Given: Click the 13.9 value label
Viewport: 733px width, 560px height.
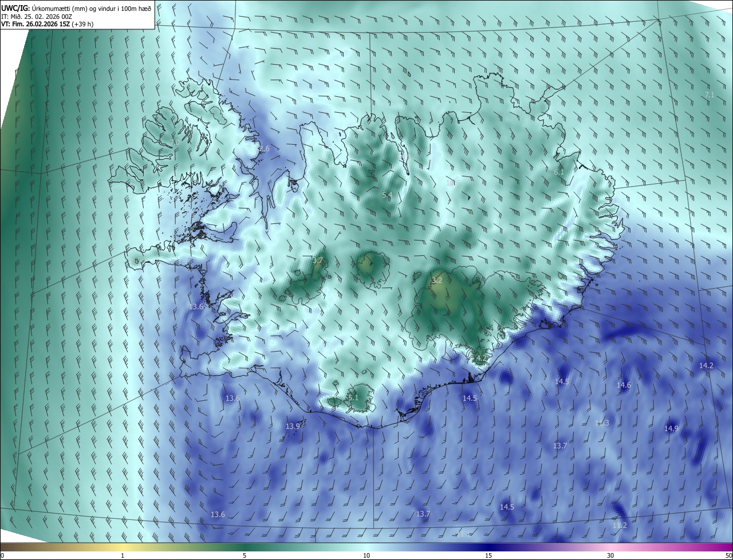Looking at the screenshot, I should (293, 426).
